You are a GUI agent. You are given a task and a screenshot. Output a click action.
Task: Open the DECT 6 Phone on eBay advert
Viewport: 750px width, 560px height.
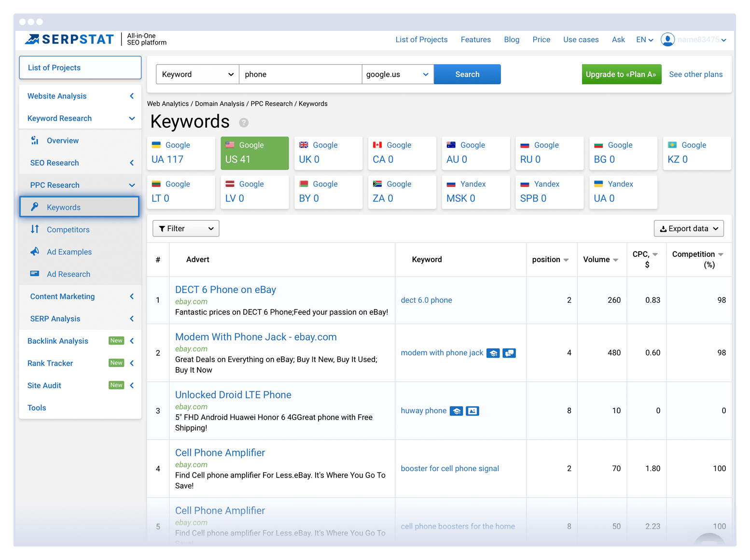click(x=225, y=290)
